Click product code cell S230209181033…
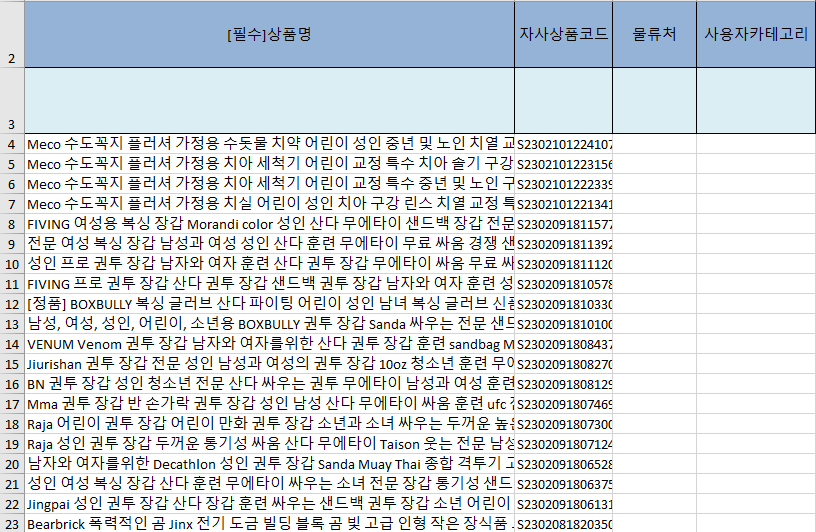The image size is (816, 532). (564, 304)
